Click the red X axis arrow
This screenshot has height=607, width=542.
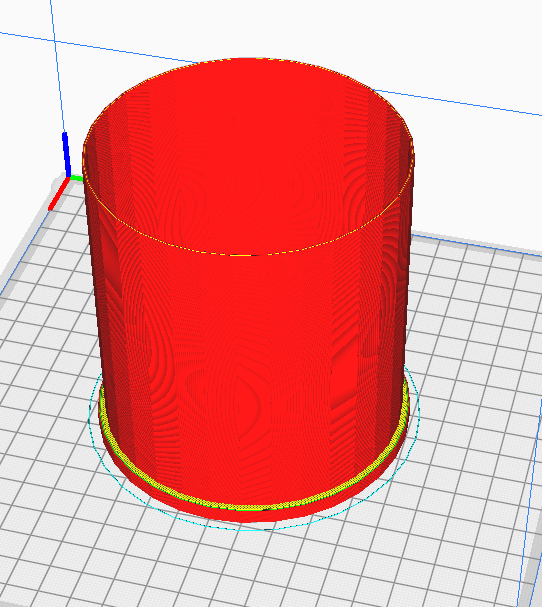59,194
